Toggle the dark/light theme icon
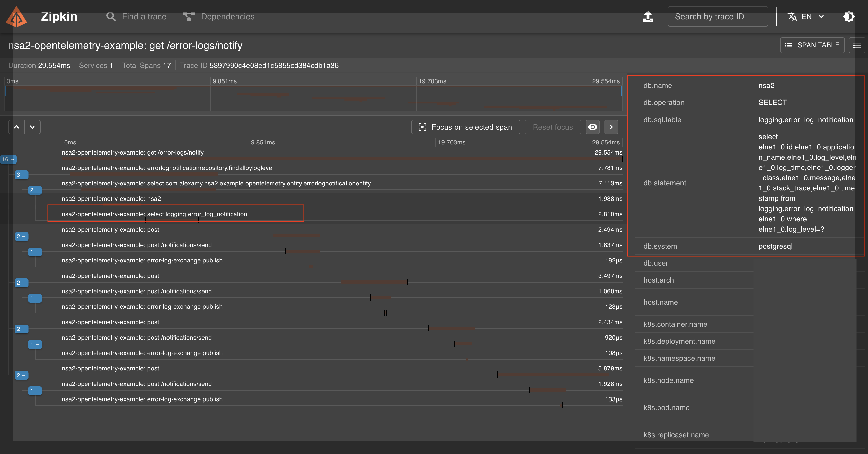 click(x=849, y=16)
